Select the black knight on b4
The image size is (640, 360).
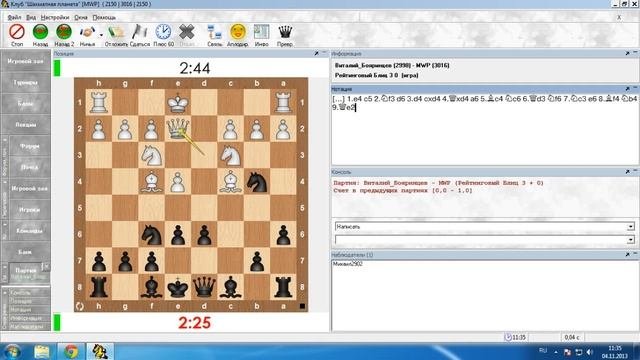tap(257, 182)
